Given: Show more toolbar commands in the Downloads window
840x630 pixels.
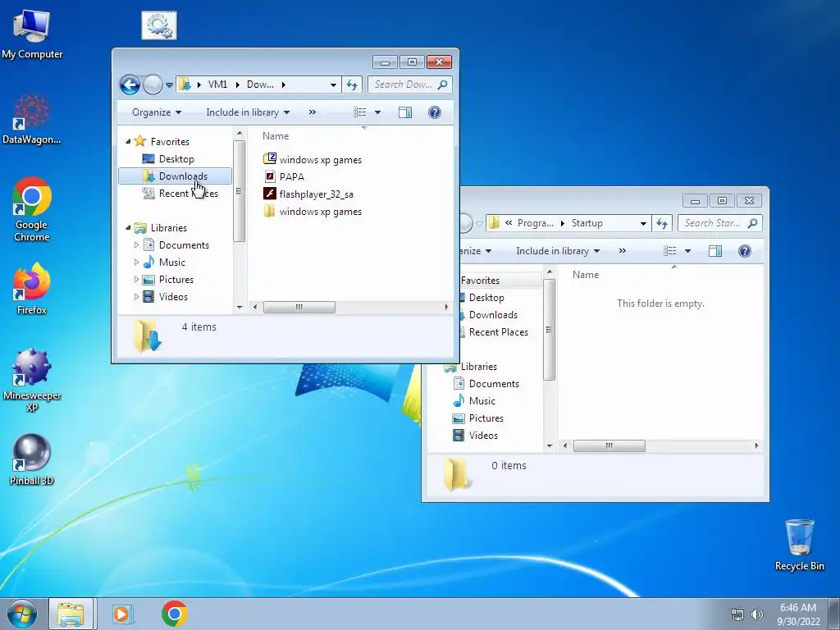Looking at the screenshot, I should click(313, 112).
